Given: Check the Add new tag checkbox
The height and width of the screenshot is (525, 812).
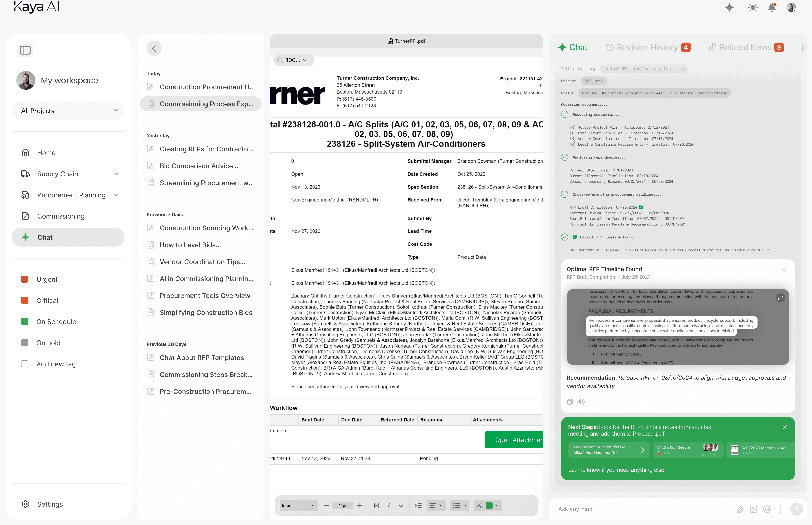Looking at the screenshot, I should (x=25, y=364).
